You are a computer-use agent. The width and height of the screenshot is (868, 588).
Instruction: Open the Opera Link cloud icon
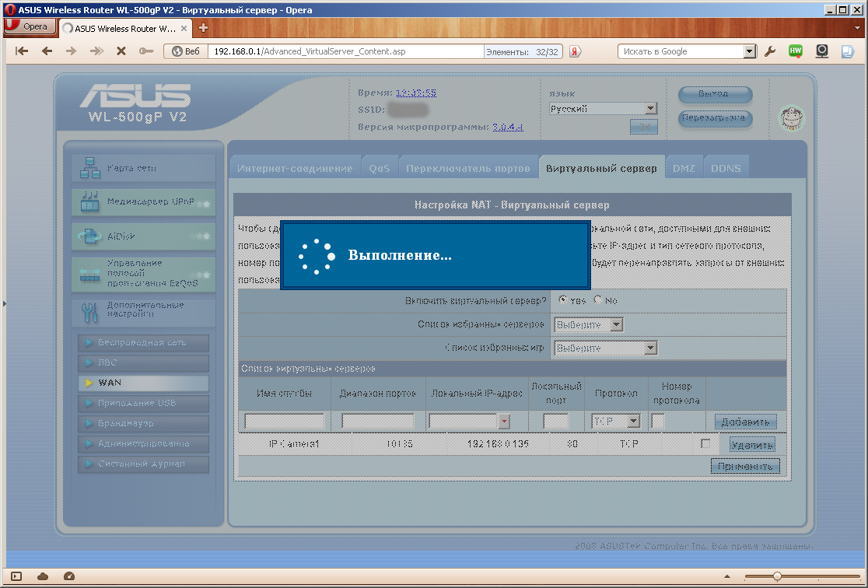click(43, 576)
